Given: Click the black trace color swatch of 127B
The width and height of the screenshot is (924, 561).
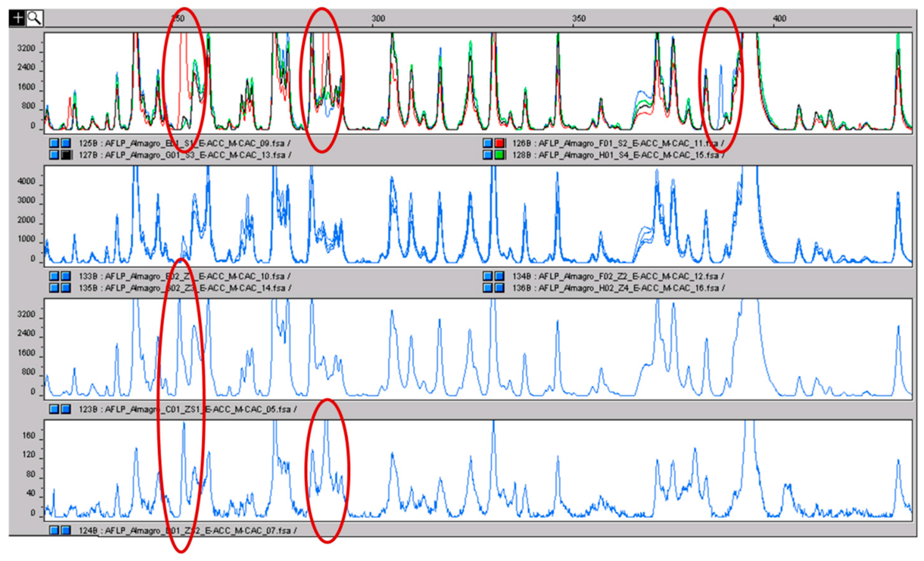Looking at the screenshot, I should coord(66,155).
